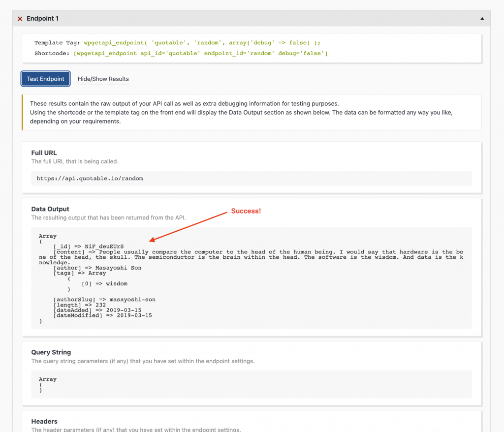The image size is (504, 432).
Task: Collapse the Endpoint 1 panel arrow
Action: coord(482,19)
